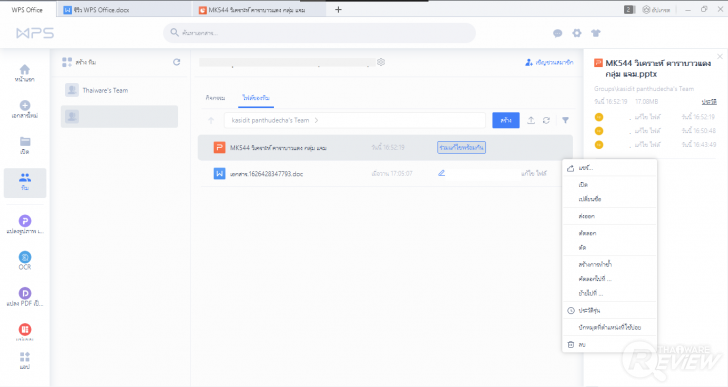This screenshot has width=728, height=387.
Task: Switch to the activity tab
Action: click(215, 98)
